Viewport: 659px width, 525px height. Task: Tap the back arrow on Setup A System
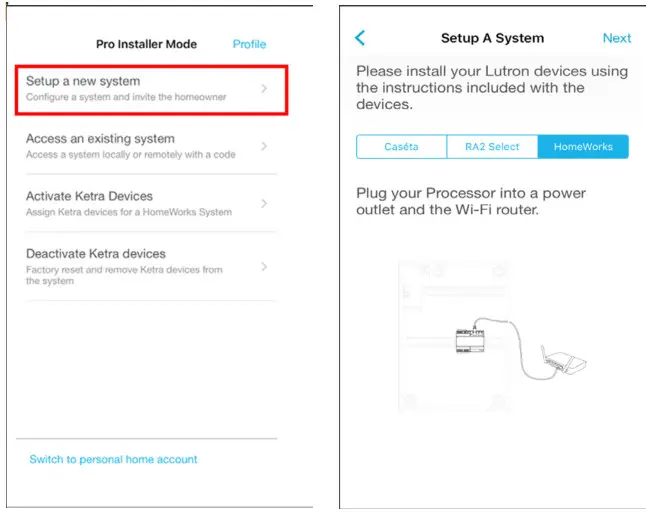360,38
